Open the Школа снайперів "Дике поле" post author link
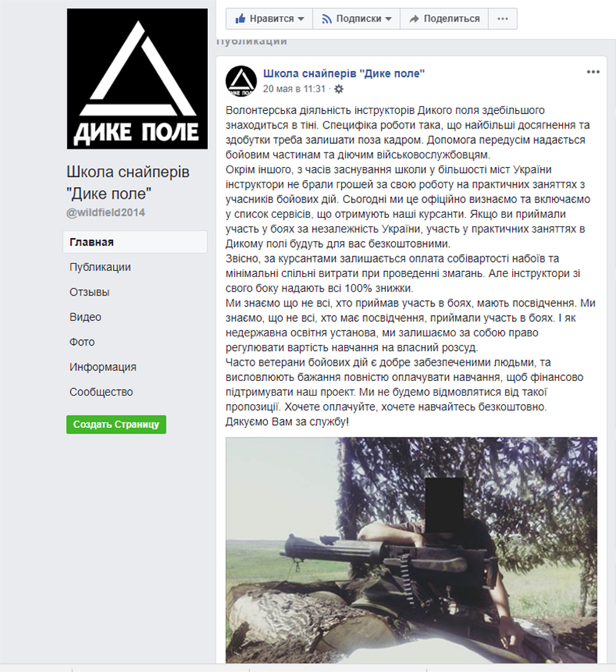The width and height of the screenshot is (616, 672). pos(344,73)
